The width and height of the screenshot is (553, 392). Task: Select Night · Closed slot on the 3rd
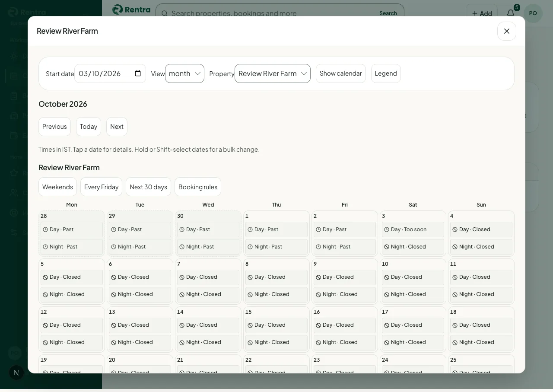413,247
